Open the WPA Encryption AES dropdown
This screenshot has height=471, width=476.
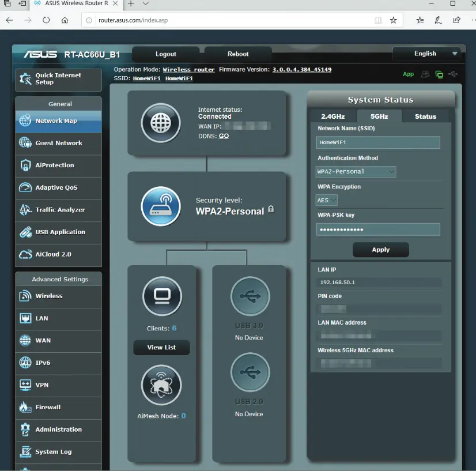tap(326, 200)
